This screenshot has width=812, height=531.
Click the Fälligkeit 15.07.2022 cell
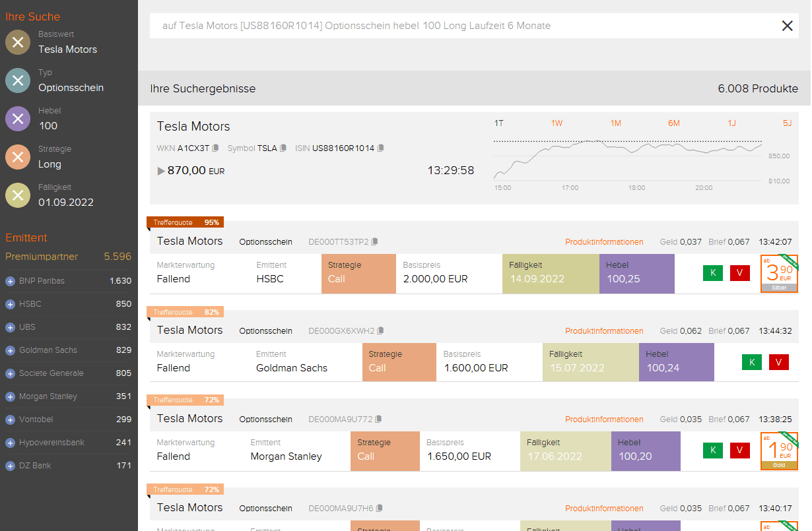coord(591,362)
